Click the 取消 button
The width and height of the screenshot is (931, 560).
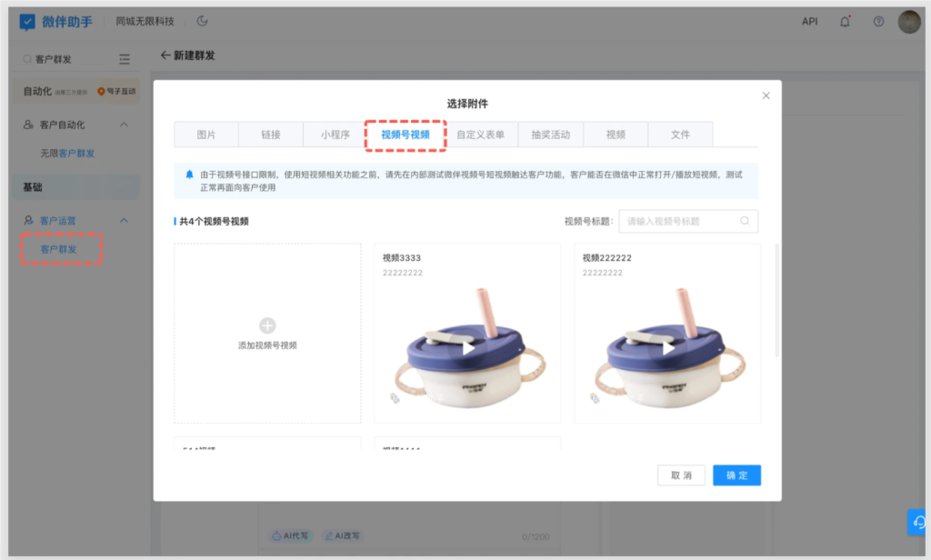[x=681, y=475]
